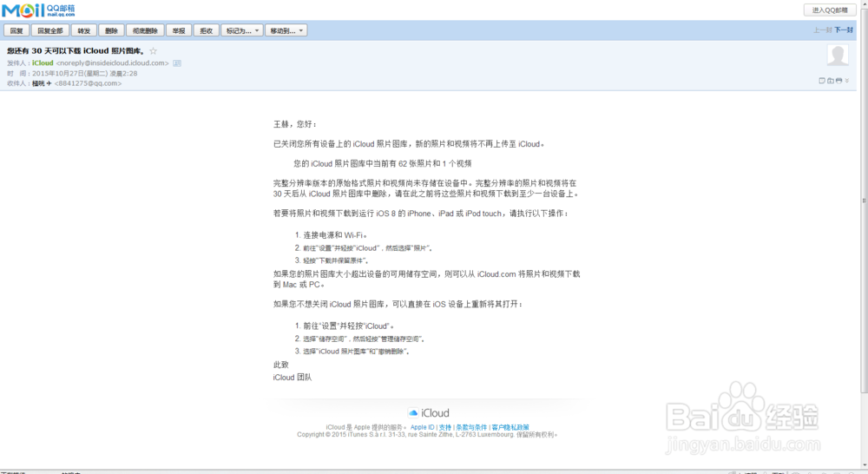Image resolution: width=868 pixels, height=474 pixels.
Task: Click the signature text iCloud 团队
Action: pos(293,378)
